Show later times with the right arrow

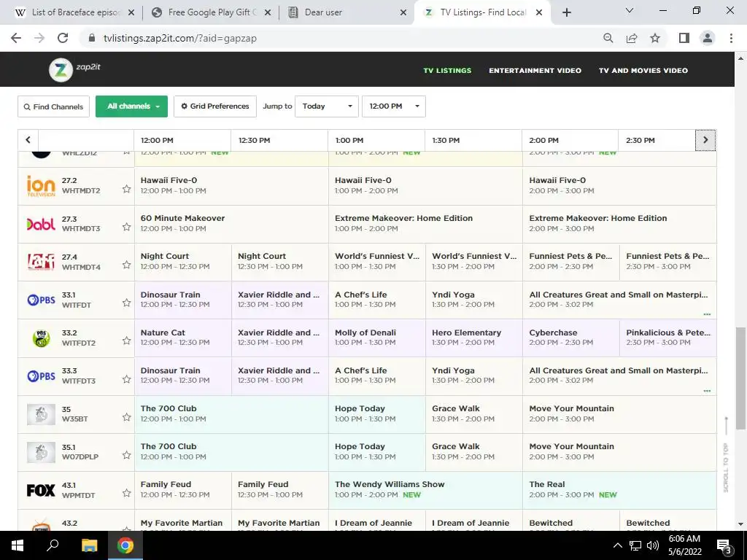point(705,140)
